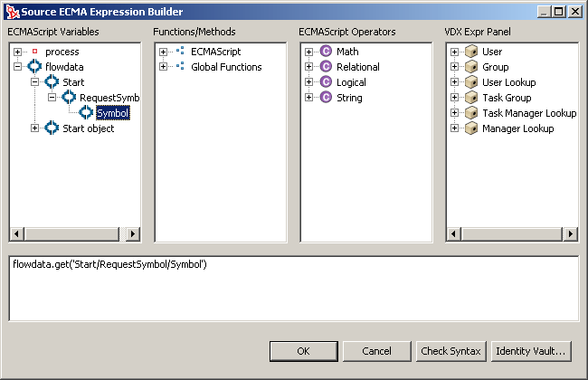Click the Relational operator purple icon
The width and height of the screenshot is (588, 380).
(x=326, y=66)
